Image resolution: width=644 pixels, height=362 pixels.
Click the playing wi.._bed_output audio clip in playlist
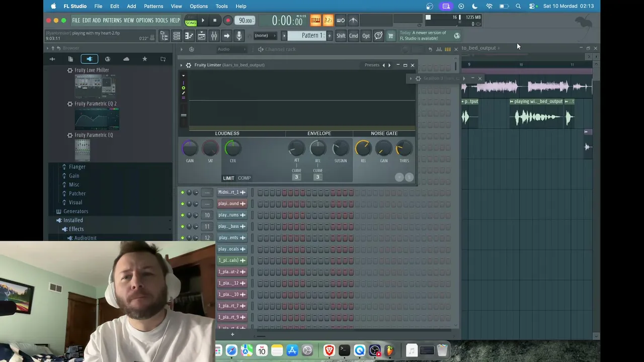point(537,113)
